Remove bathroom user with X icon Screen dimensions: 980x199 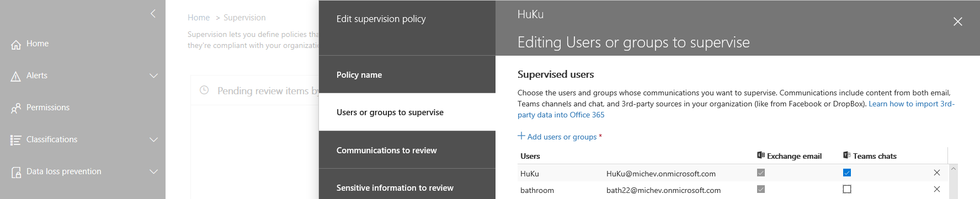tap(937, 189)
